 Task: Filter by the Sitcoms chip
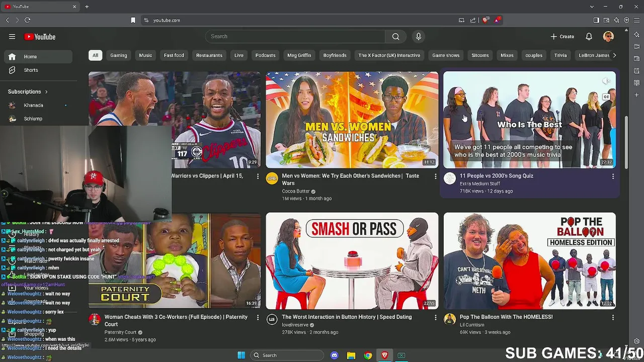pyautogui.click(x=480, y=55)
